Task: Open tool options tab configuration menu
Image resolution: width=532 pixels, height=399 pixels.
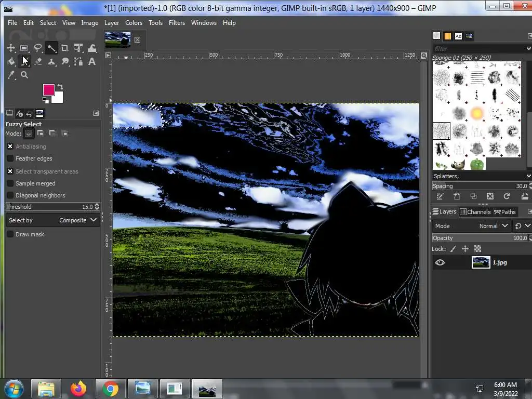Action: tap(96, 113)
